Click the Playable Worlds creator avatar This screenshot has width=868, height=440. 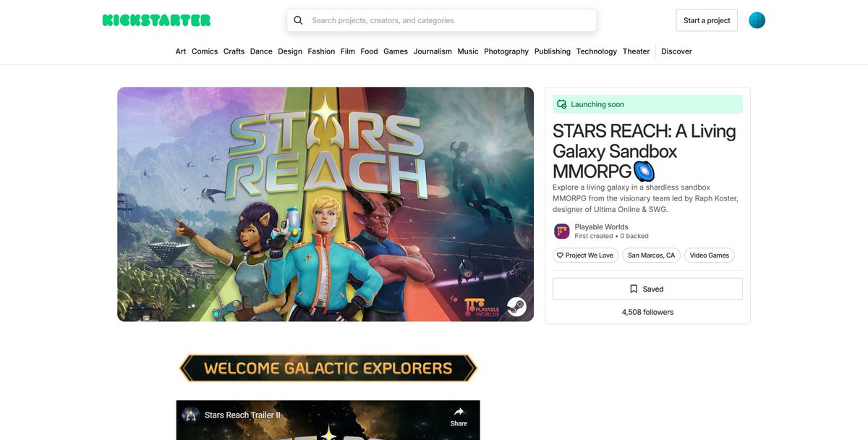coord(562,231)
